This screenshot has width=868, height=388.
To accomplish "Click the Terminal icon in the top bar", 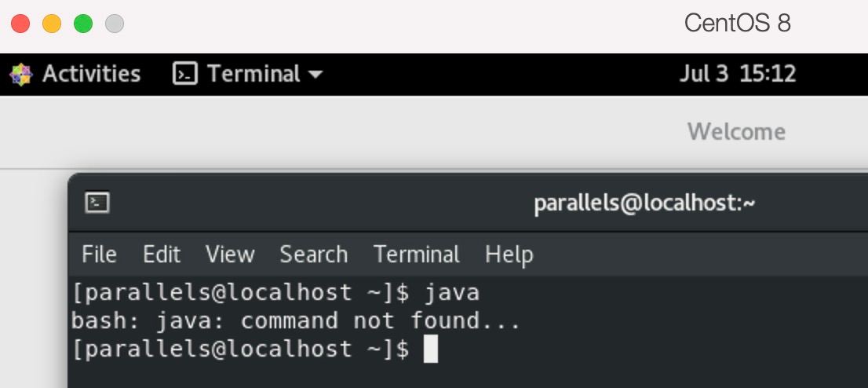I will tap(184, 75).
